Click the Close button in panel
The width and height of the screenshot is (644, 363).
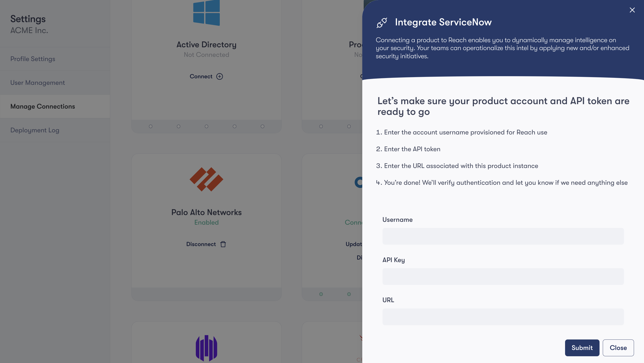pos(618,348)
